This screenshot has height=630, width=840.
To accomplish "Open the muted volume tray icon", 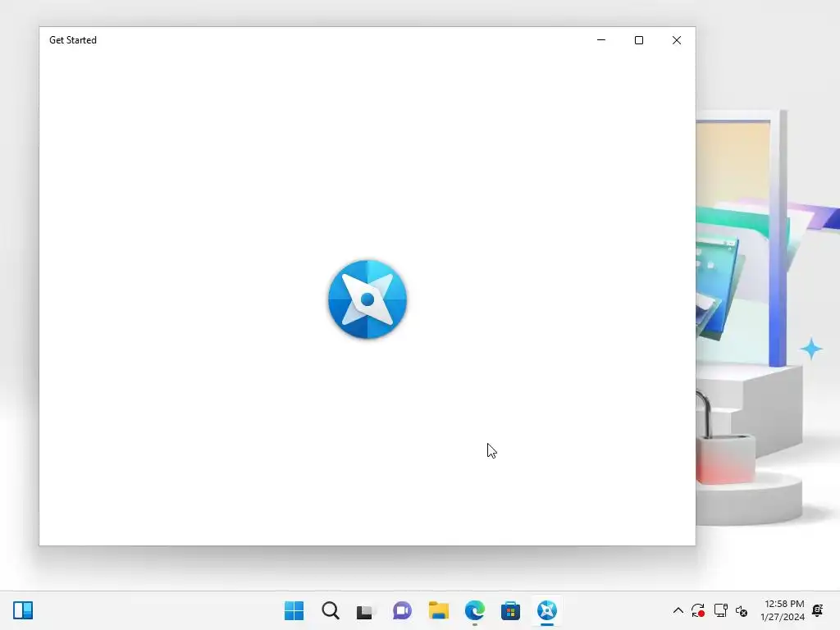I will tap(742, 610).
